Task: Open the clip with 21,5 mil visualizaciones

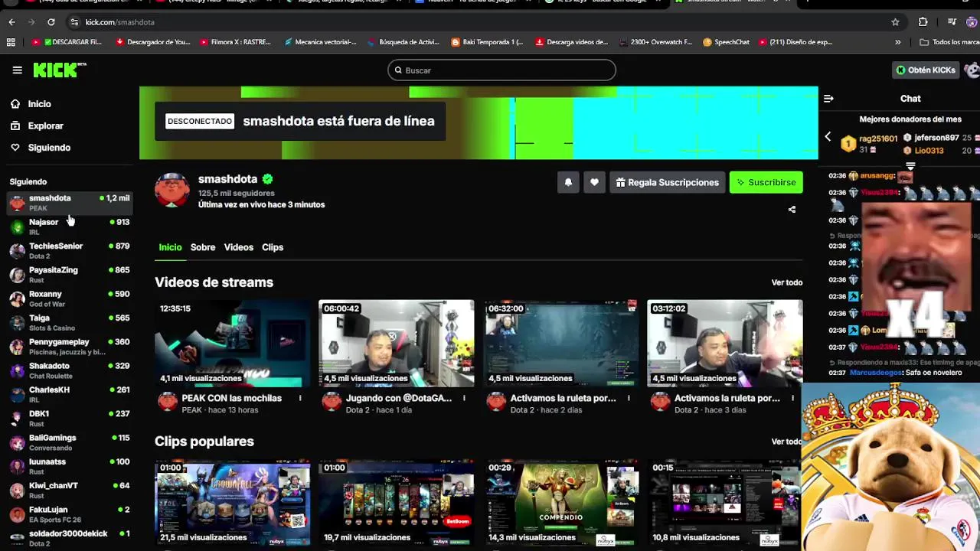Action: [x=233, y=503]
